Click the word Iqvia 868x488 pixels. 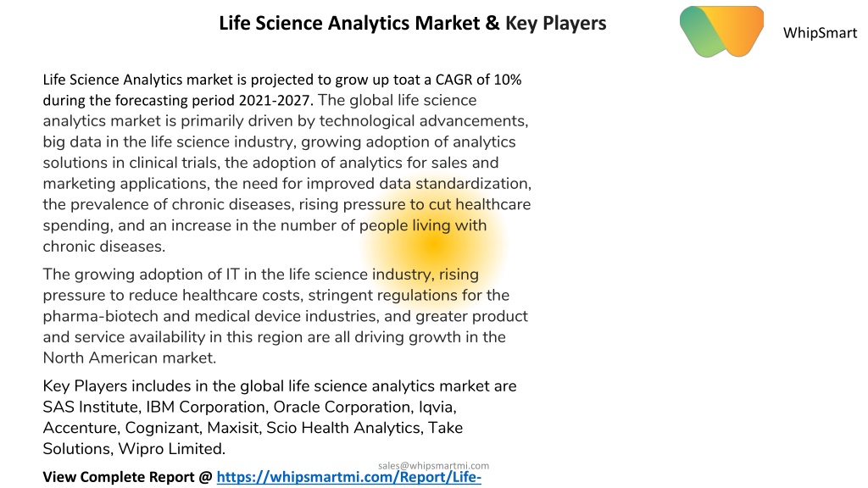point(436,407)
